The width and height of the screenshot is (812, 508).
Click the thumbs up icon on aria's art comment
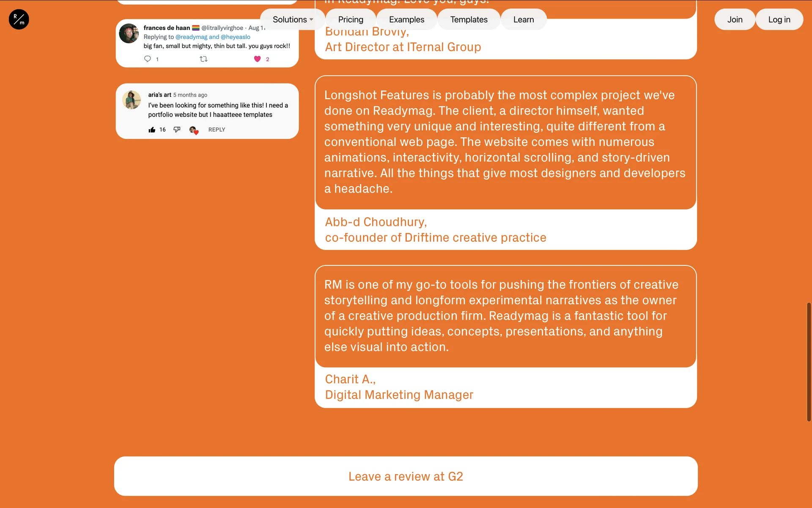click(x=152, y=130)
